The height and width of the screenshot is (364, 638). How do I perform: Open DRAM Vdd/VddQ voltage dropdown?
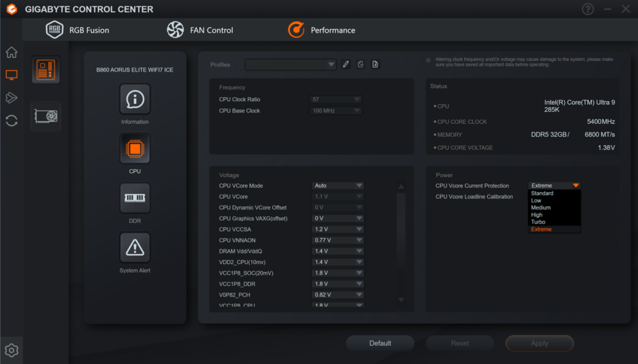[x=337, y=251]
